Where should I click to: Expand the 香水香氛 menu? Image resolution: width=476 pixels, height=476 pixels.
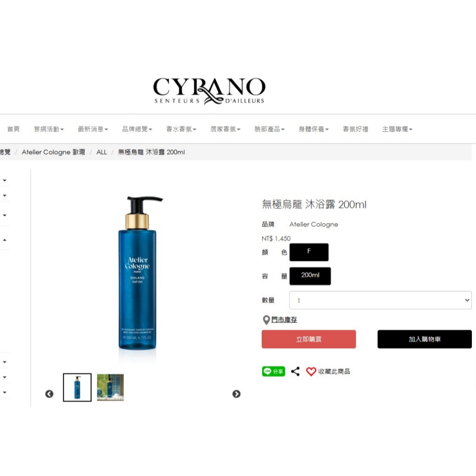tap(181, 129)
